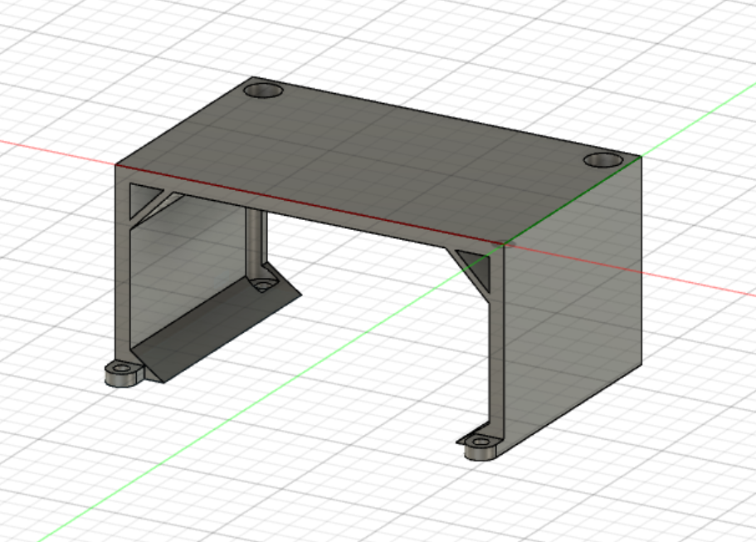Select the left triangular gusset cutout
Screen dimensions: 756x542
point(144,199)
